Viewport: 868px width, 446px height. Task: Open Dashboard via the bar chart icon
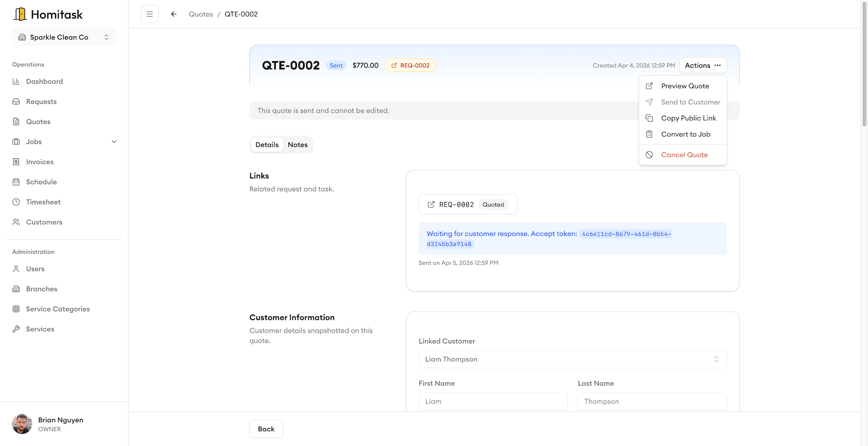(x=16, y=81)
